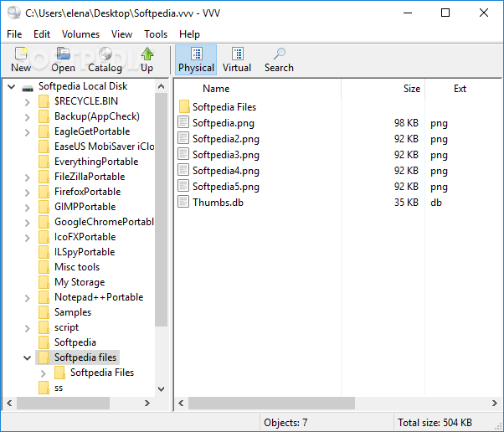Click the Misc tools folder icon
Image resolution: width=504 pixels, height=432 pixels.
coord(44,267)
